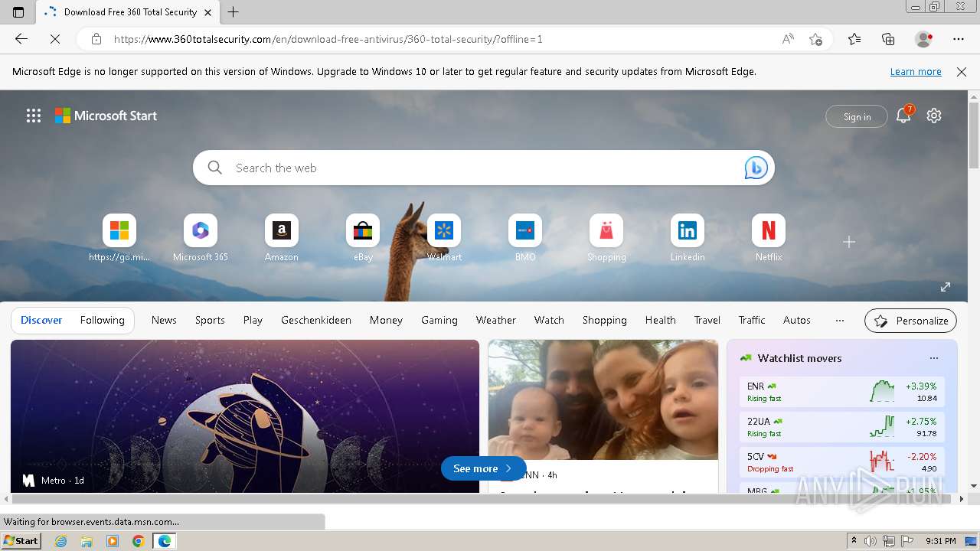This screenshot has width=980, height=551.
Task: Click the address bar URL
Action: pos(328,39)
